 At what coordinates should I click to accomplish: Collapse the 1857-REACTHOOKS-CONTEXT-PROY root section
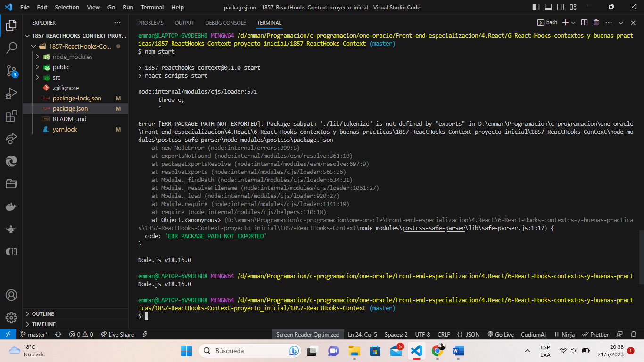point(75,36)
